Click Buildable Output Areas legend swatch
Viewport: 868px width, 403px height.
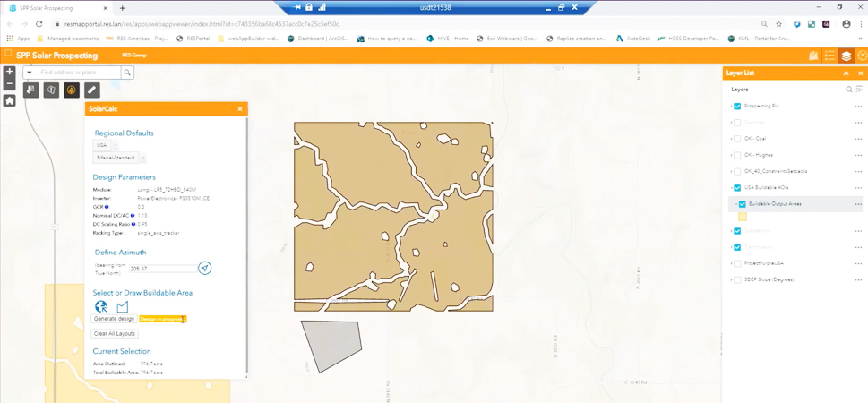point(743,217)
